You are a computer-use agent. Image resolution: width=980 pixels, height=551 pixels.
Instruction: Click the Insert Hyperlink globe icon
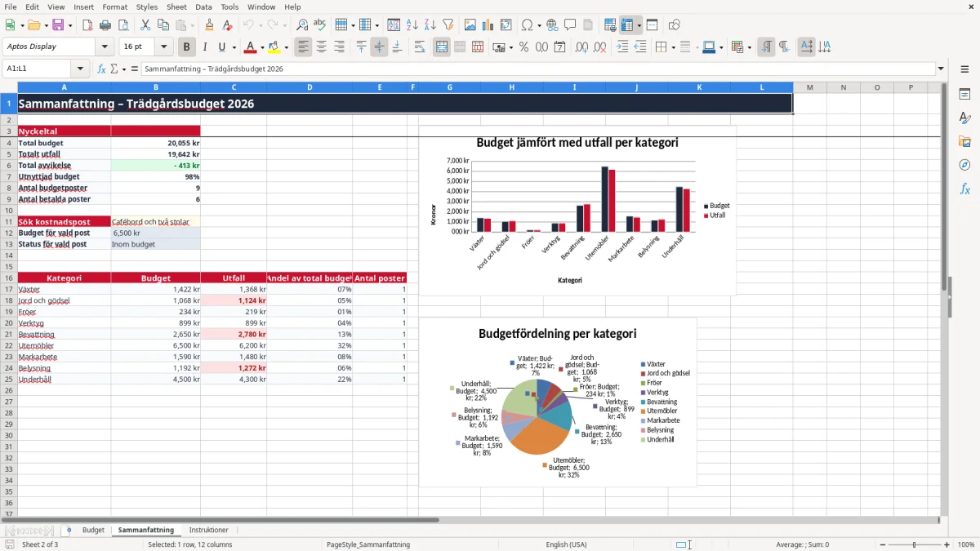(x=552, y=25)
